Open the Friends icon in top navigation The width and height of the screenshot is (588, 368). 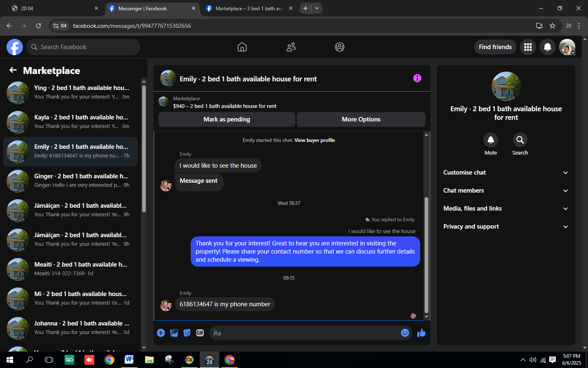point(291,47)
